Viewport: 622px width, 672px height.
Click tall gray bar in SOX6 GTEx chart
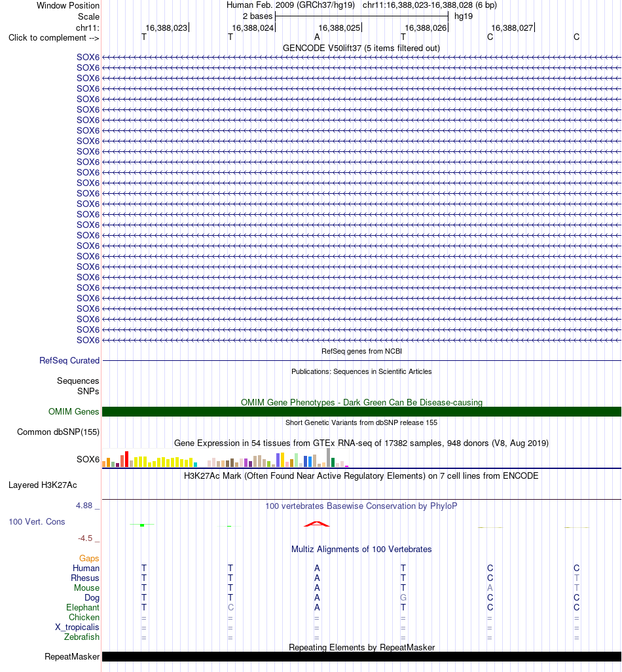pos(328,457)
